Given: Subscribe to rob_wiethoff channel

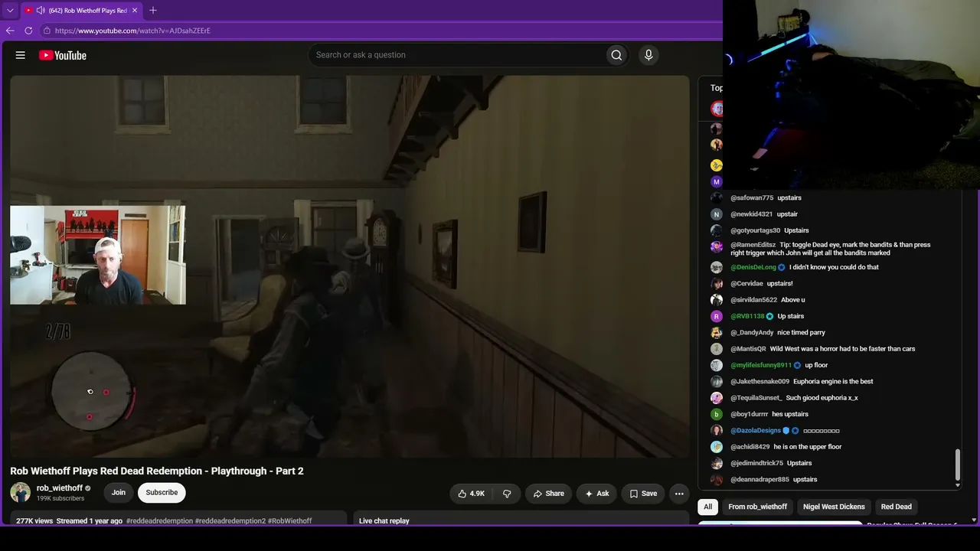Looking at the screenshot, I should 162,492.
